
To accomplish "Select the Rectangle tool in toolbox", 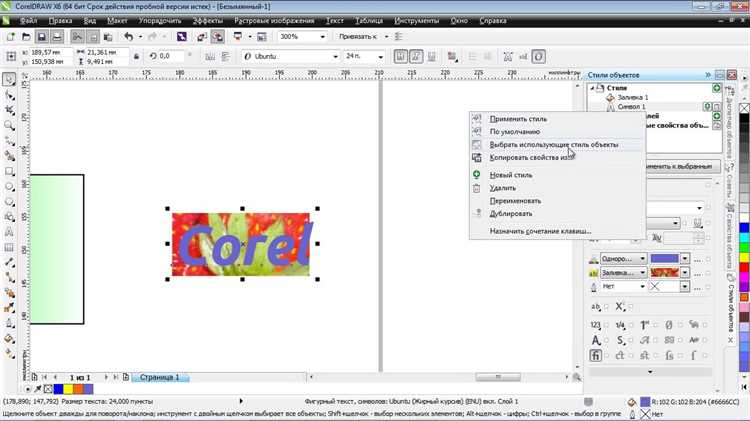I will click(9, 171).
